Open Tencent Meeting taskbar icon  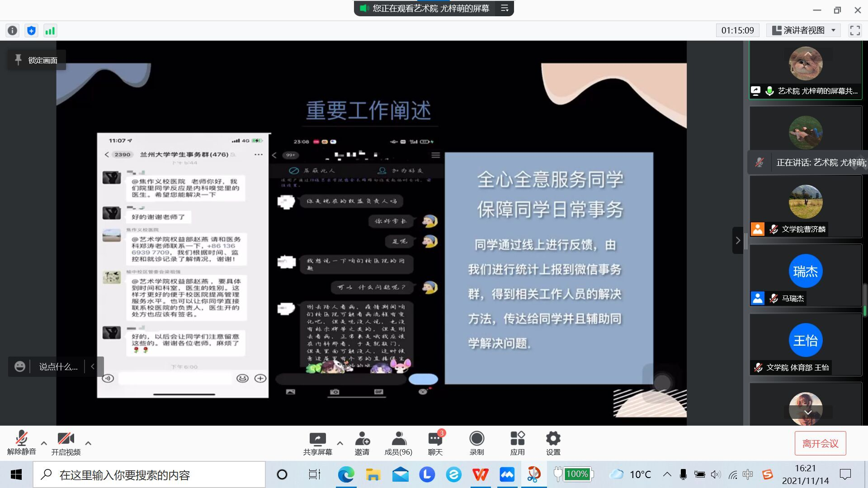[x=507, y=474]
